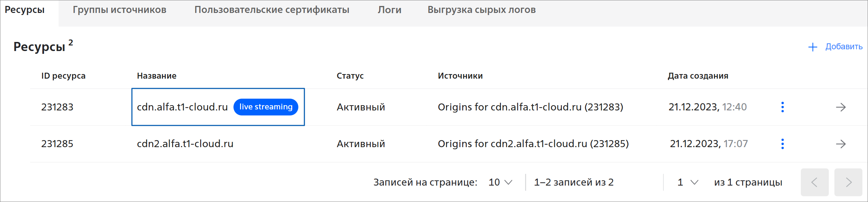Open kebab menu for resource 231283
Viewport: 868px width, 202px height.
(x=782, y=107)
